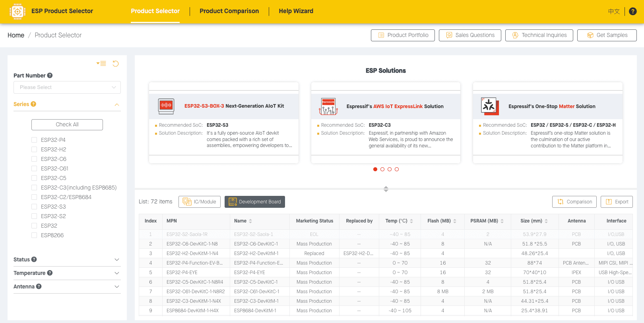Enable the ESP8266 series filter
The image size is (644, 323).
click(x=34, y=235)
